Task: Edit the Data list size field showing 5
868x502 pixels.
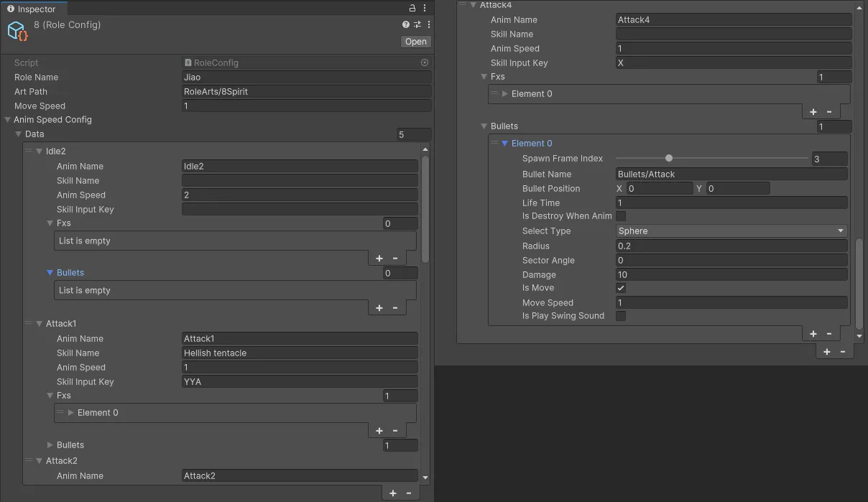Action: (414, 134)
